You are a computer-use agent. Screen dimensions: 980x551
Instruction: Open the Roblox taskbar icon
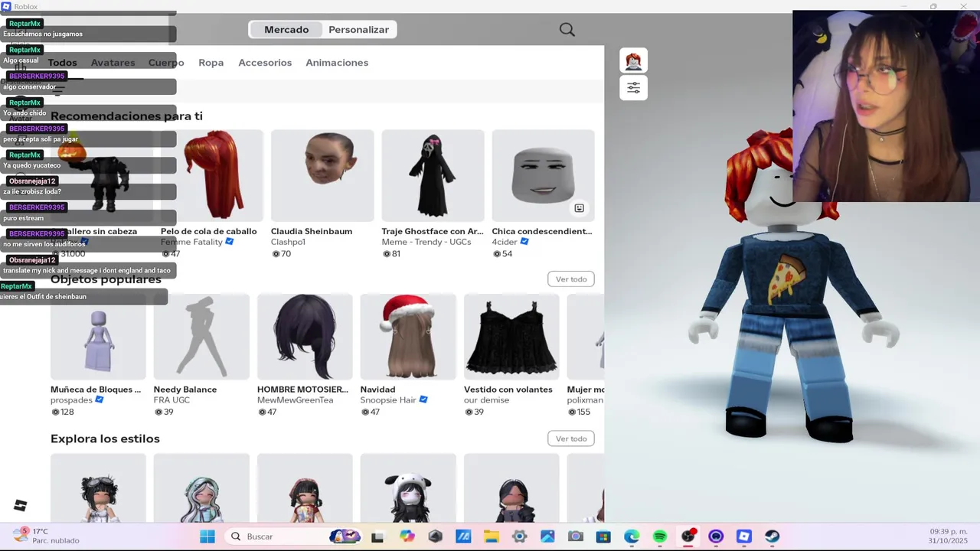(x=743, y=536)
